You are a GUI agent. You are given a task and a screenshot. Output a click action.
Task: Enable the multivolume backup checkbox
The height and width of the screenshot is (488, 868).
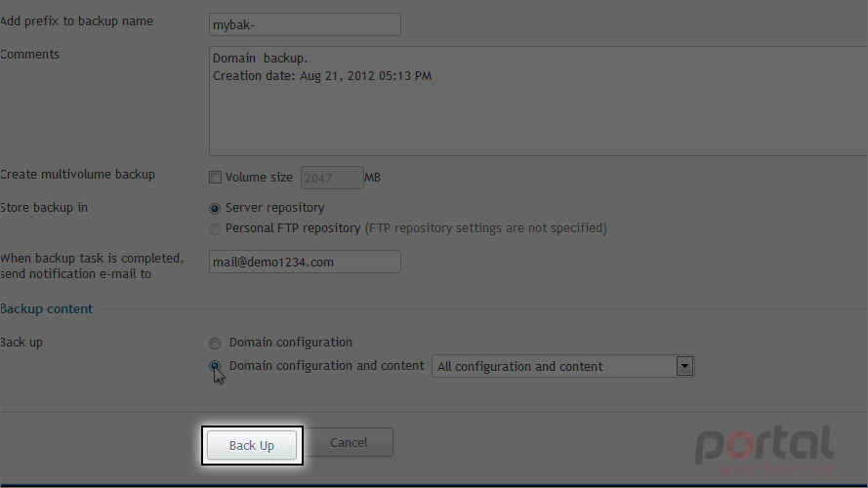215,178
